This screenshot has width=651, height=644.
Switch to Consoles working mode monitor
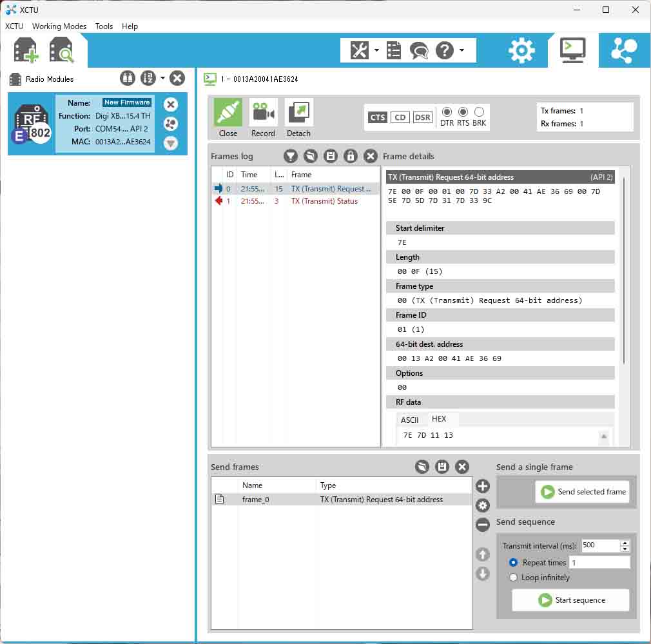pos(572,50)
